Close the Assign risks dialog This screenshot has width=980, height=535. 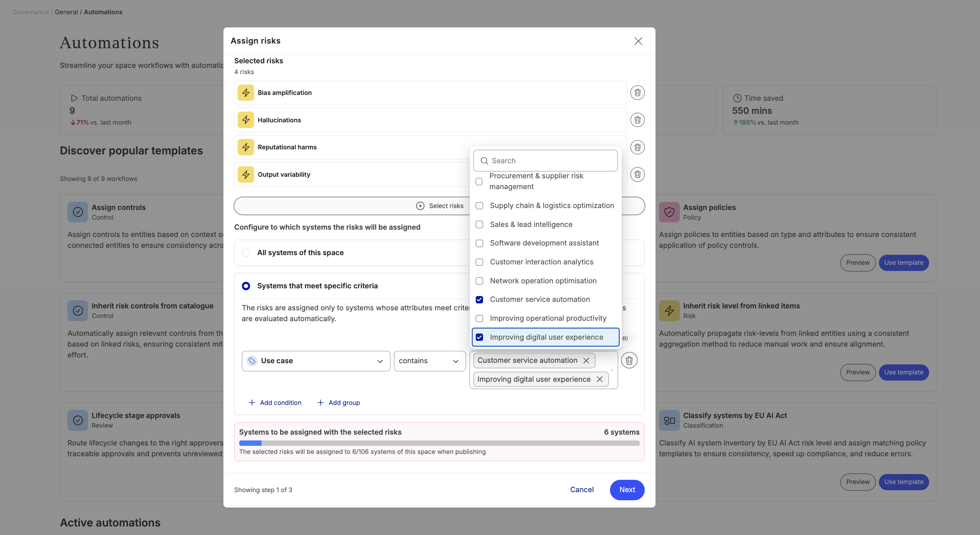click(x=638, y=41)
